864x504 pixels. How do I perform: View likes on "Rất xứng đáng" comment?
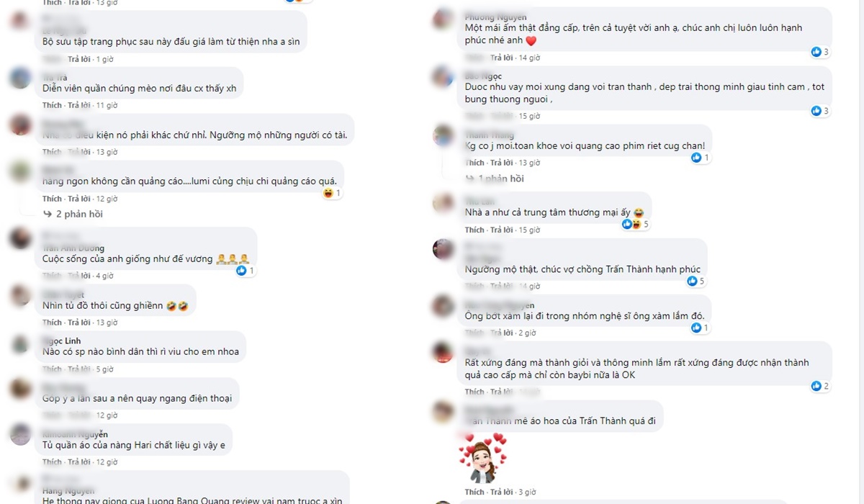pos(820,386)
